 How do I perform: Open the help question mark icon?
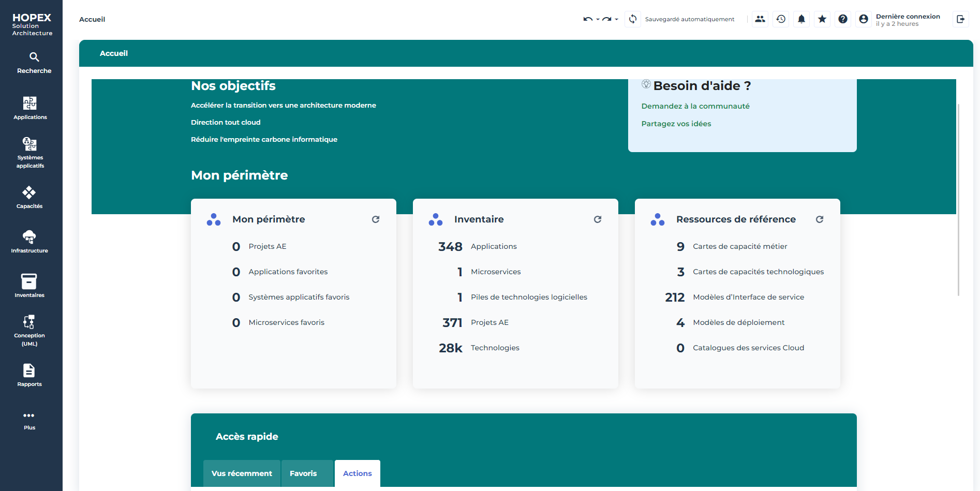click(x=842, y=19)
